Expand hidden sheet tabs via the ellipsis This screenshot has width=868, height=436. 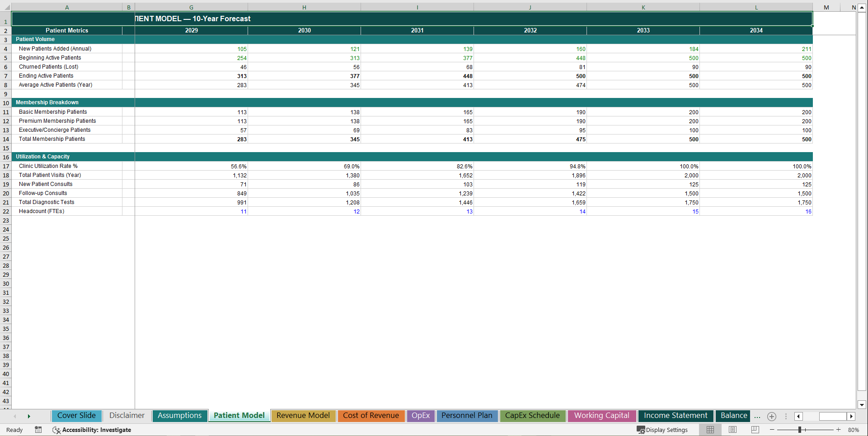[757, 416]
